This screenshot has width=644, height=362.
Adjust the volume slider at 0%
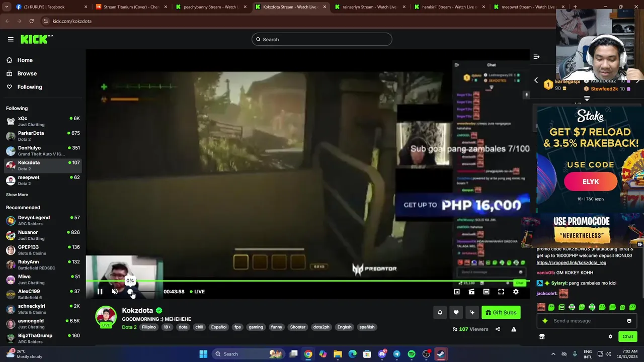coord(130,292)
